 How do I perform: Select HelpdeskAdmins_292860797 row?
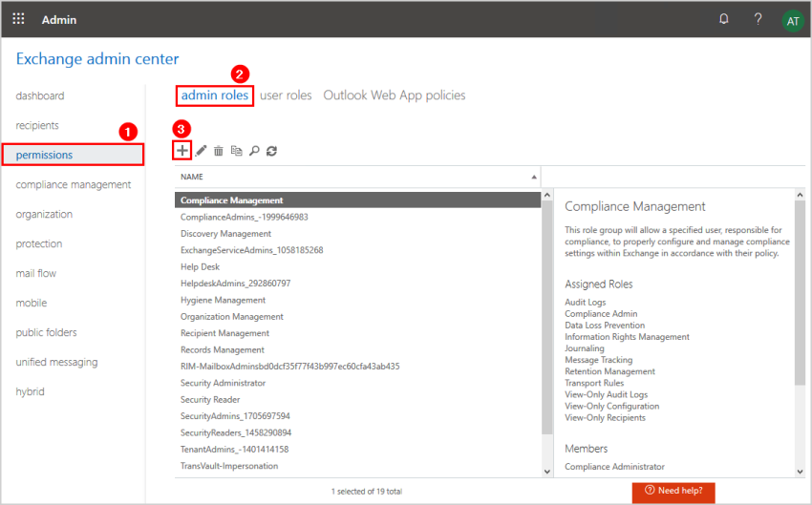point(357,283)
